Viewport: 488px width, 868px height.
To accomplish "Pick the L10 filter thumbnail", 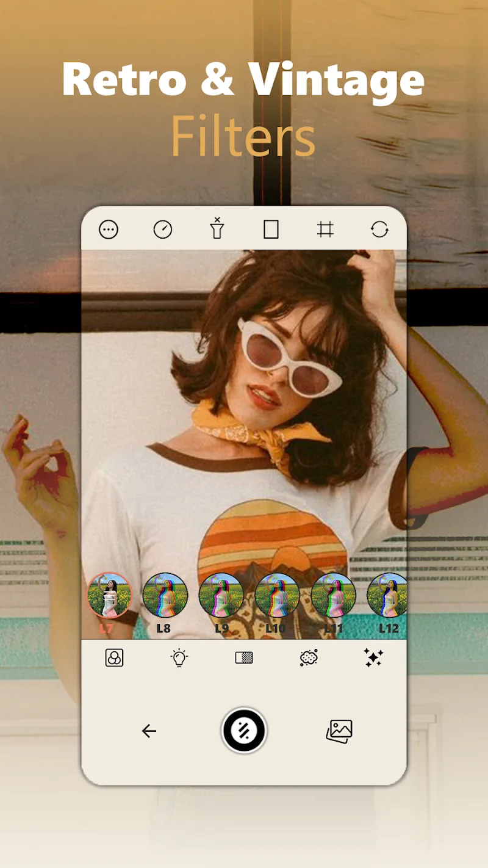I will pyautogui.click(x=277, y=595).
